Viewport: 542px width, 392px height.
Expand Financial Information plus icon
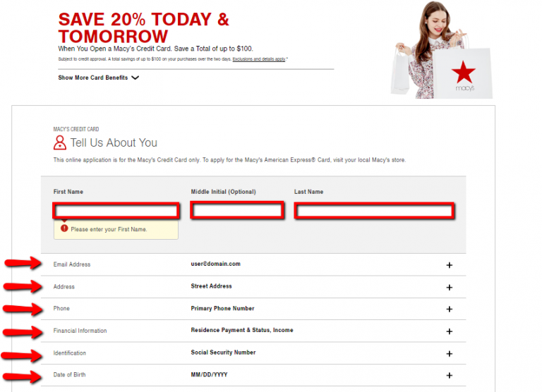[x=449, y=331]
